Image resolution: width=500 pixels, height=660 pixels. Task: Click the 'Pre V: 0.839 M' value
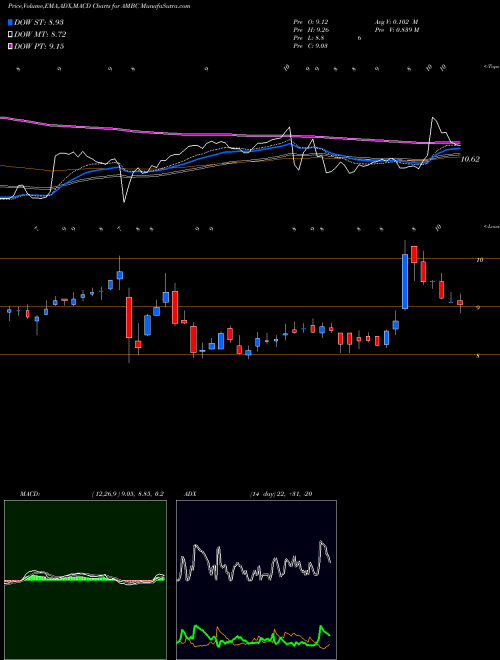point(396,30)
